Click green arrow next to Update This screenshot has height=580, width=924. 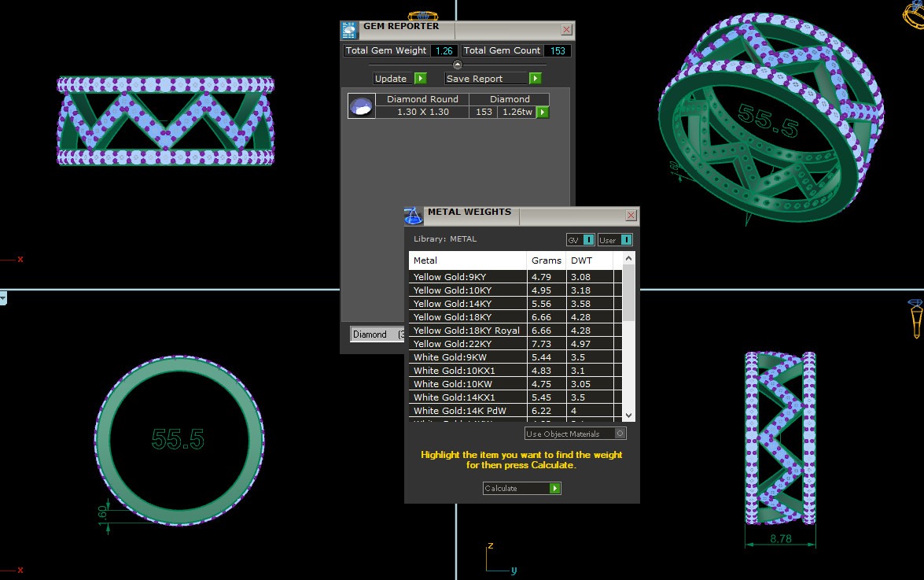pos(421,79)
